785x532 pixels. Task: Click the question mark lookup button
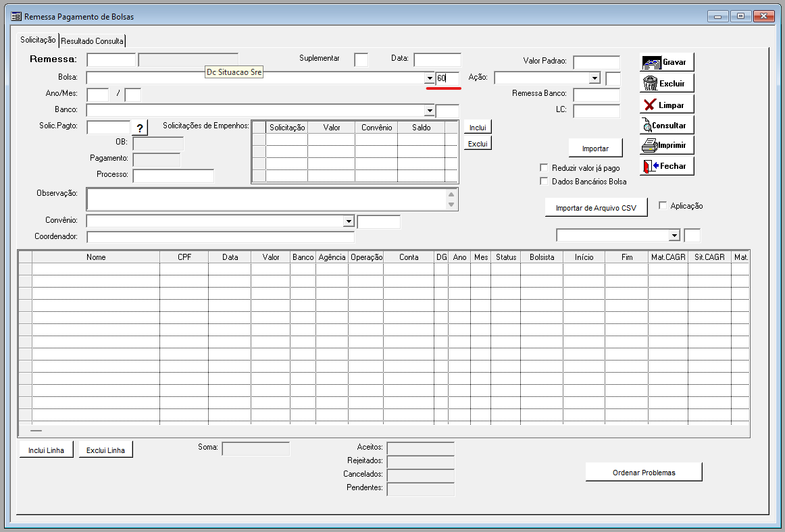click(139, 128)
